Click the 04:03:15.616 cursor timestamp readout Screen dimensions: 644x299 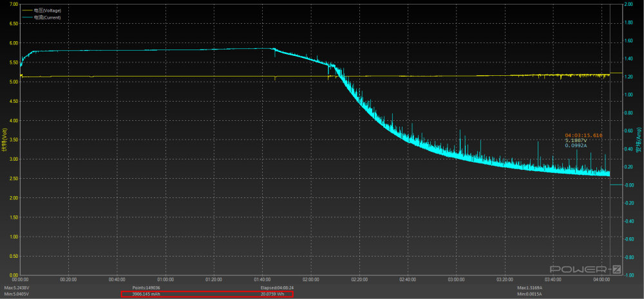point(583,135)
